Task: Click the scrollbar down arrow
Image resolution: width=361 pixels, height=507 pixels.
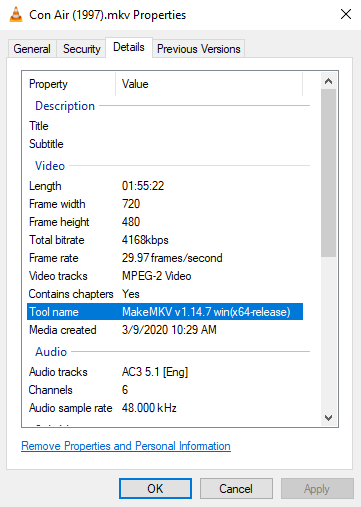Action: (329, 418)
